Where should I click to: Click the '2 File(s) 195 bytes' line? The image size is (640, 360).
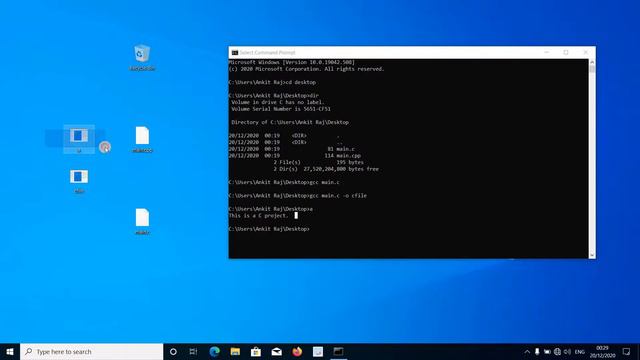pyautogui.click(x=318, y=162)
